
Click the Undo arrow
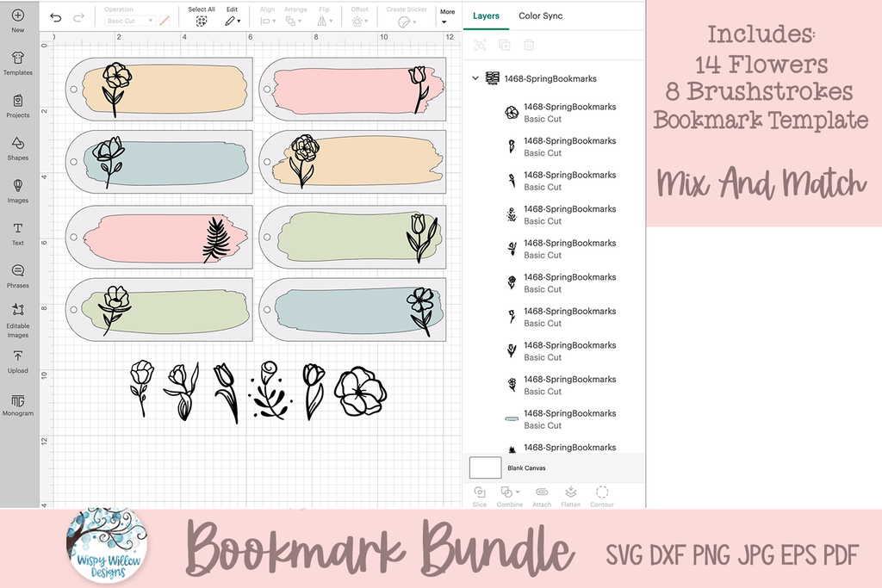(56, 18)
